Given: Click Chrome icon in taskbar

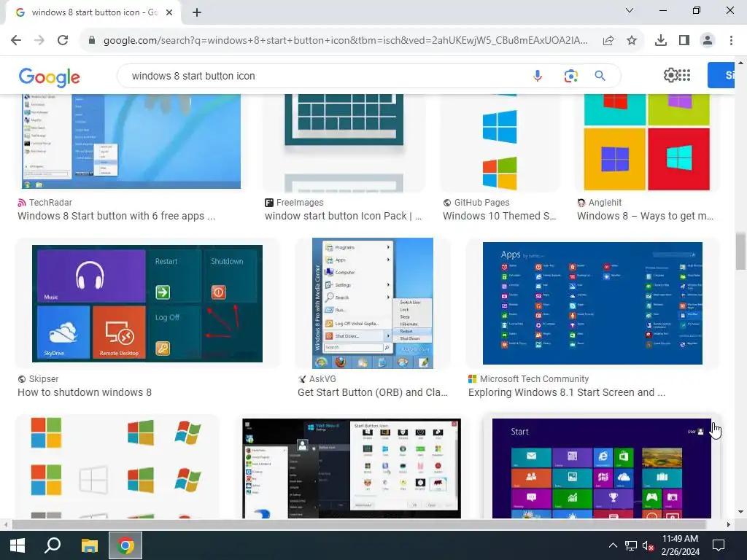Looking at the screenshot, I should pyautogui.click(x=125, y=545).
